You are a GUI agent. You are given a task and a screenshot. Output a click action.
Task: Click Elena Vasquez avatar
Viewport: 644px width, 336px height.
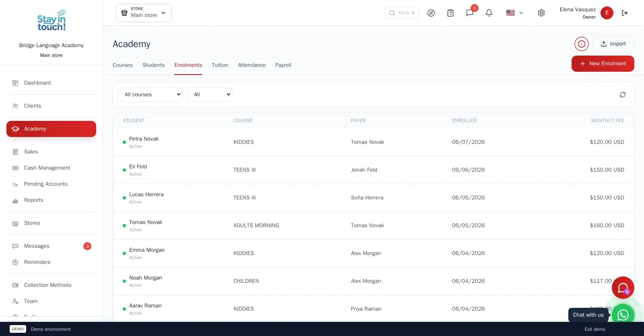point(607,13)
